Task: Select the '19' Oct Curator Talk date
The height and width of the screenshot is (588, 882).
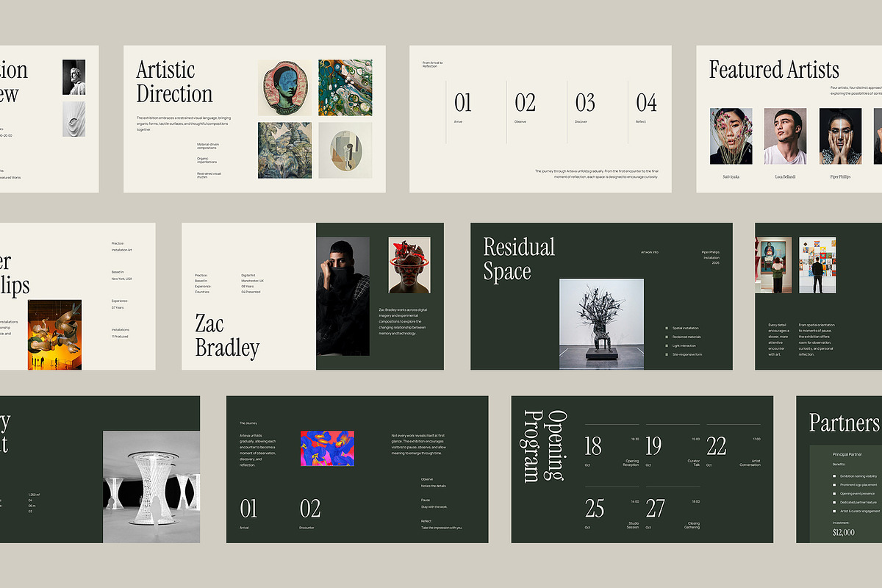Action: click(653, 445)
